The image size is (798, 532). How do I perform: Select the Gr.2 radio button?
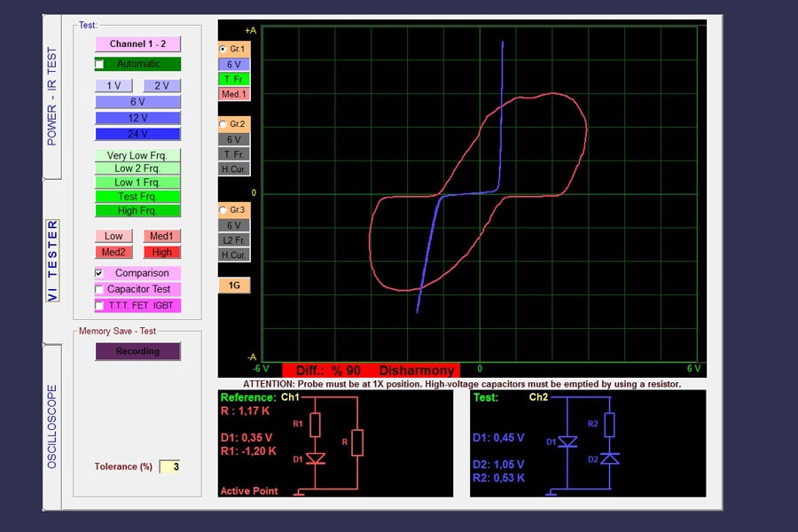(223, 124)
